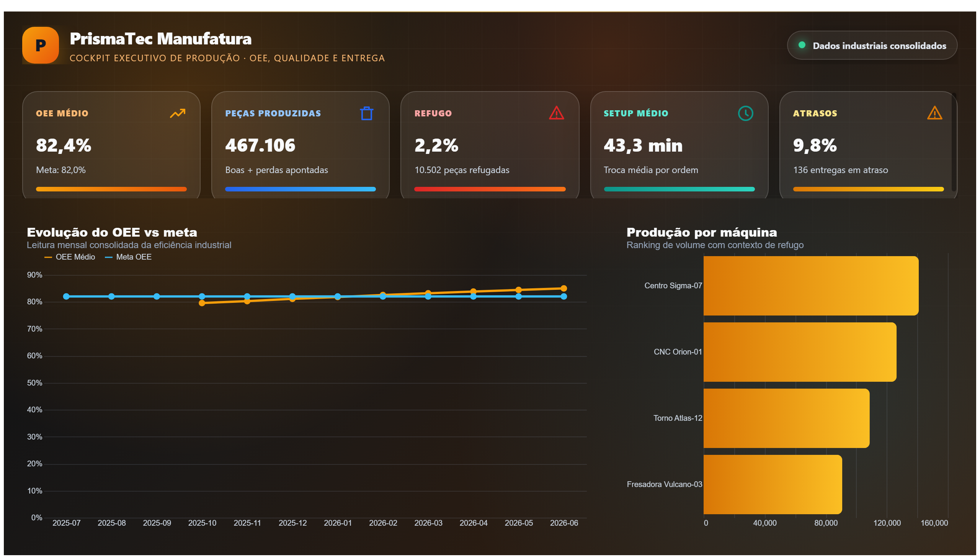
Task: Click the OEE Médio trend arrow icon
Action: click(x=177, y=113)
